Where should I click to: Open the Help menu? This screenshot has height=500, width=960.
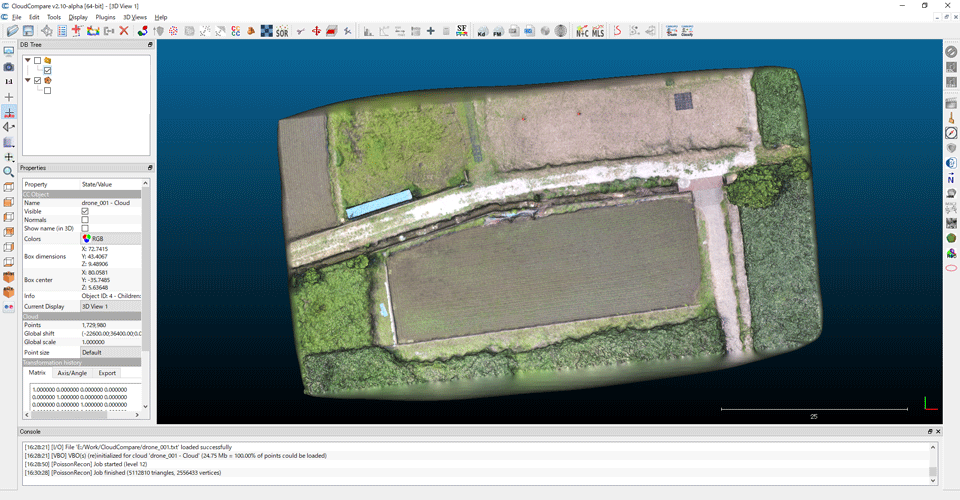(161, 17)
